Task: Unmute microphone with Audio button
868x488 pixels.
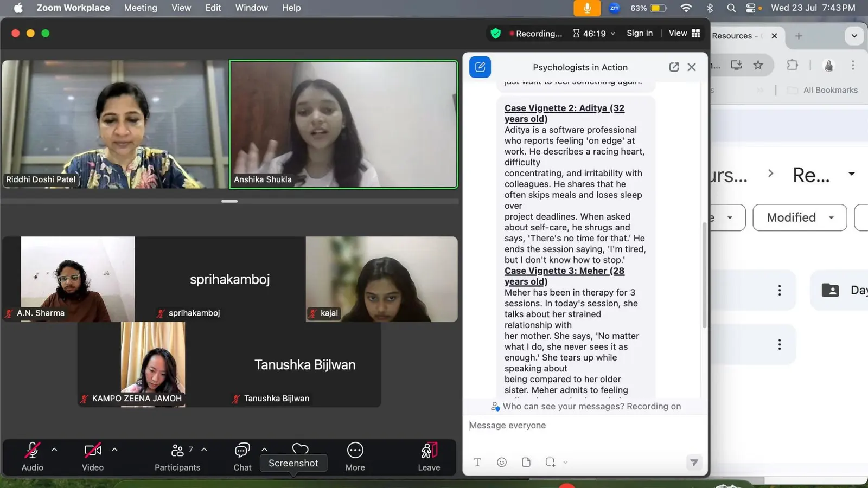Action: [x=32, y=457]
